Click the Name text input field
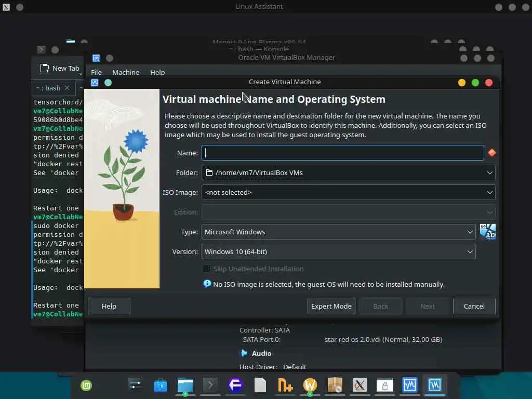The width and height of the screenshot is (532, 399). (343, 153)
